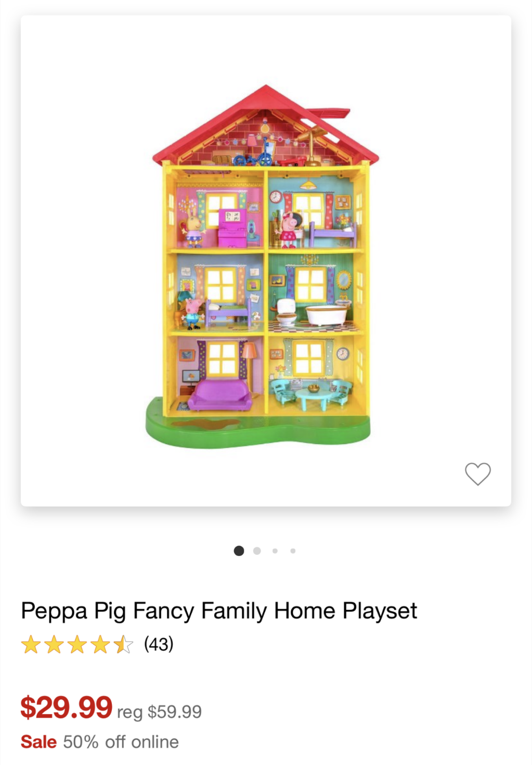The width and height of the screenshot is (532, 765).
Task: View the 43 customer reviews
Action: click(159, 644)
